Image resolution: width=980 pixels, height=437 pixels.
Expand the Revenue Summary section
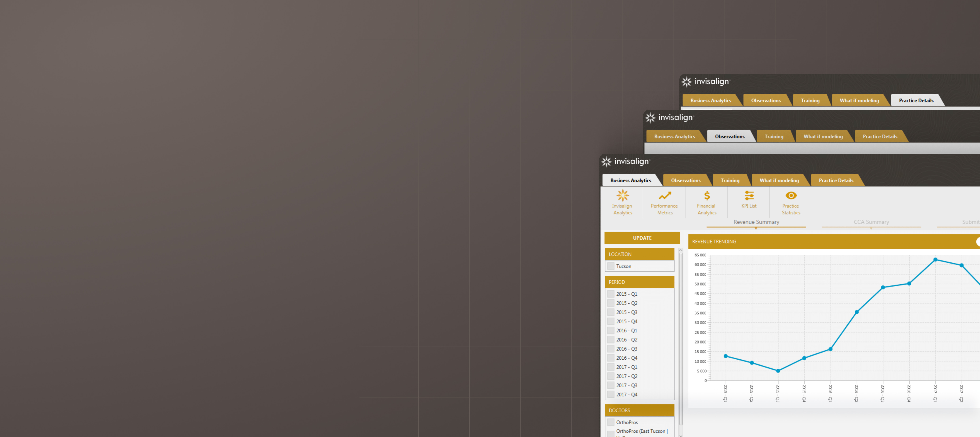click(x=756, y=222)
